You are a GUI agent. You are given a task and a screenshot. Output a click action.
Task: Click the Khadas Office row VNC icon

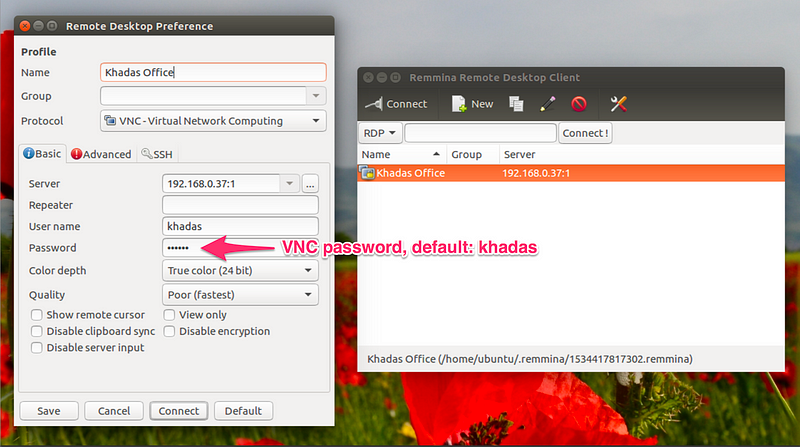click(x=367, y=173)
